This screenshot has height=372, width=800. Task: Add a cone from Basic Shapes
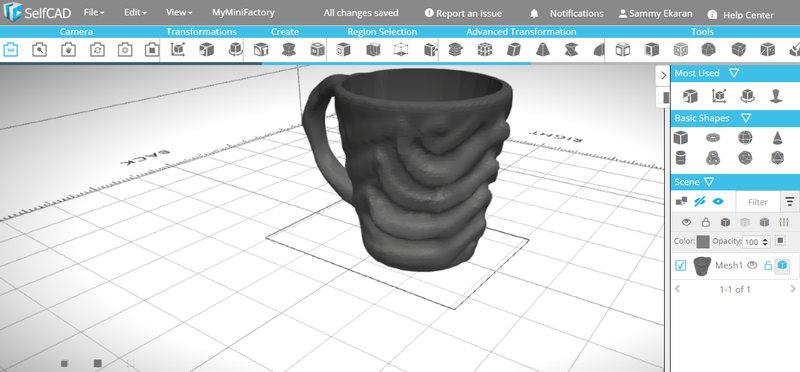(x=777, y=137)
